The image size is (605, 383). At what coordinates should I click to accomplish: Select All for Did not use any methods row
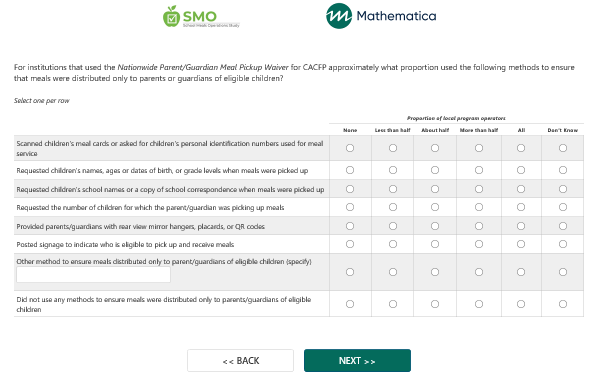[x=521, y=304]
